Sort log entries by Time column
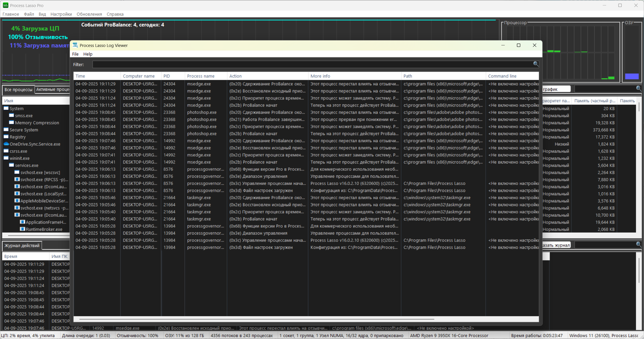Viewport: 644px width, 339px height. pyautogui.click(x=80, y=76)
